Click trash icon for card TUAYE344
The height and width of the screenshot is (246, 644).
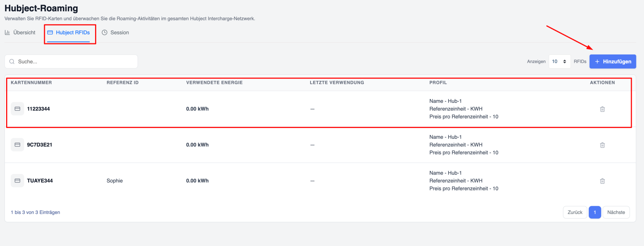pyautogui.click(x=602, y=181)
